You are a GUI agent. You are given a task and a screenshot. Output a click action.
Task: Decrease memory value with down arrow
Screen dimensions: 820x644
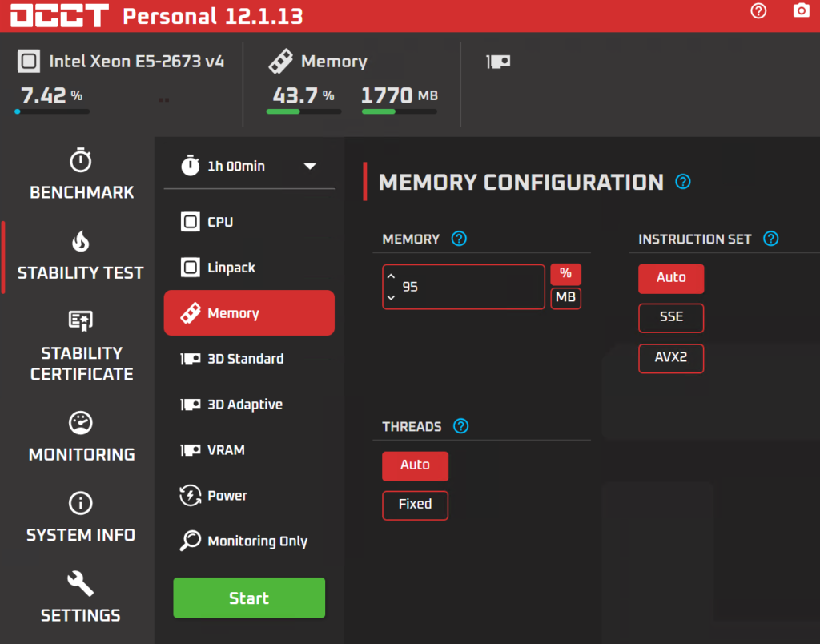(x=391, y=298)
